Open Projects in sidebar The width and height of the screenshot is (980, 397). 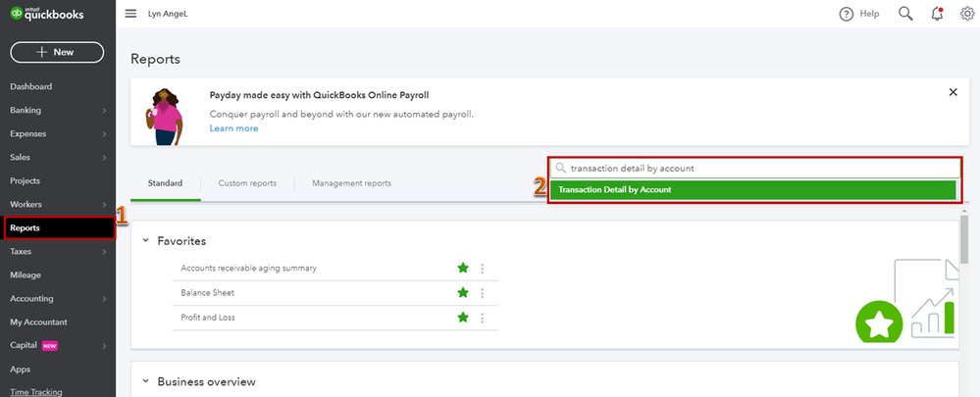pyautogui.click(x=25, y=181)
